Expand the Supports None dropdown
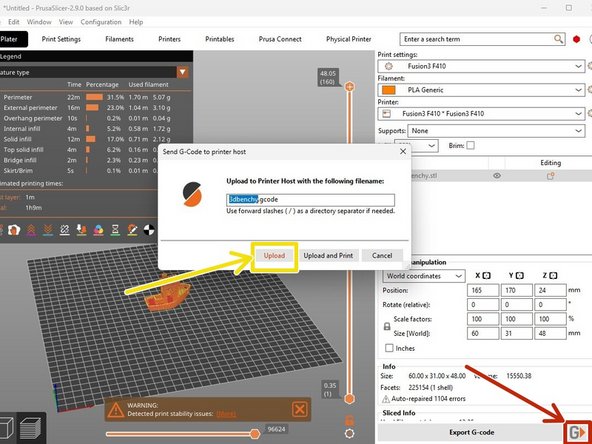 [x=496, y=131]
